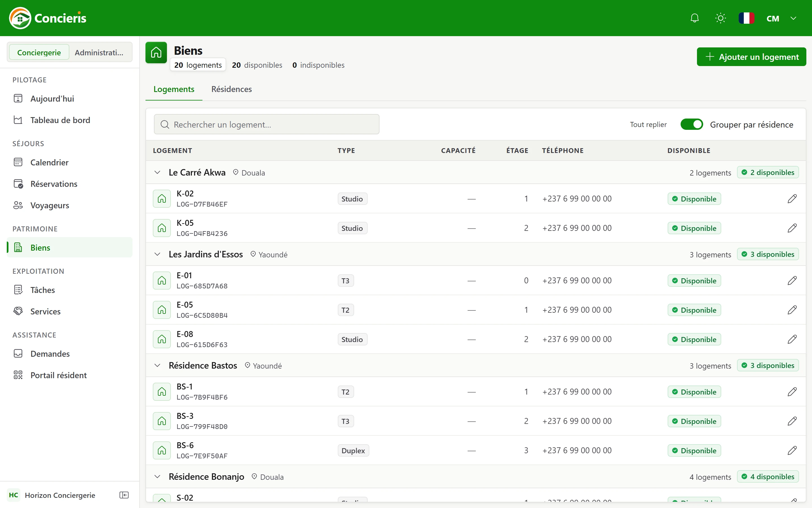Open Services in the sidebar
812x508 pixels.
pos(69,312)
